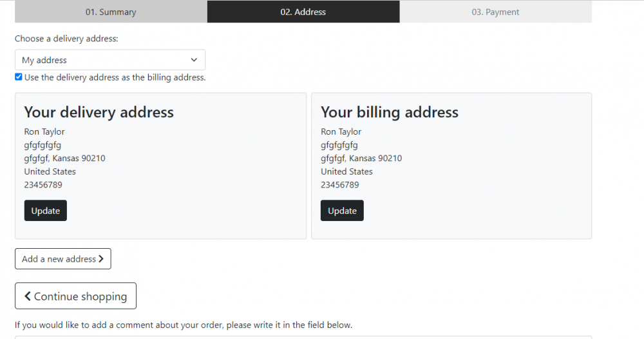The height and width of the screenshot is (339, 644).
Task: Click the chevron arrow of address selector
Action: click(194, 60)
